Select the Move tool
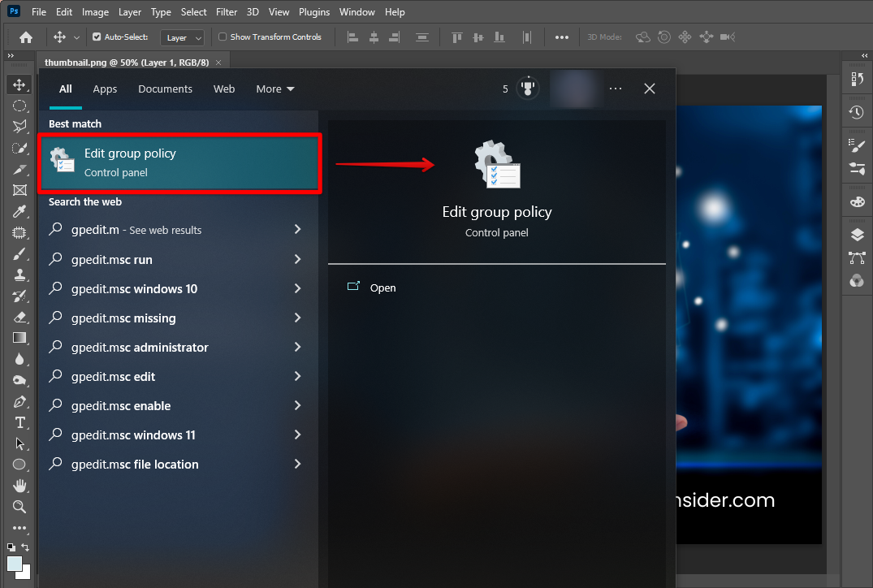 click(19, 84)
